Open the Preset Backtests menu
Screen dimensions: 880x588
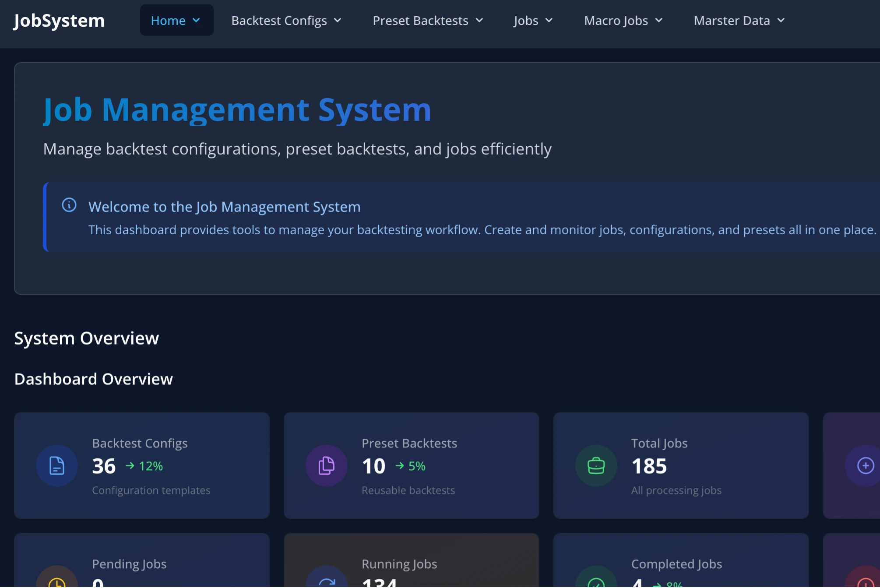(x=428, y=21)
